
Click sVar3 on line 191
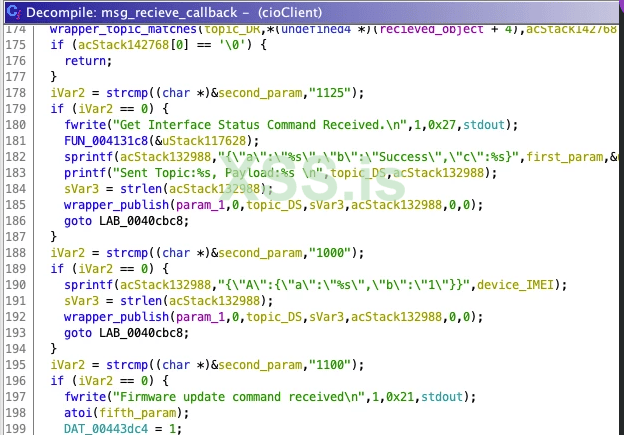[x=81, y=301]
